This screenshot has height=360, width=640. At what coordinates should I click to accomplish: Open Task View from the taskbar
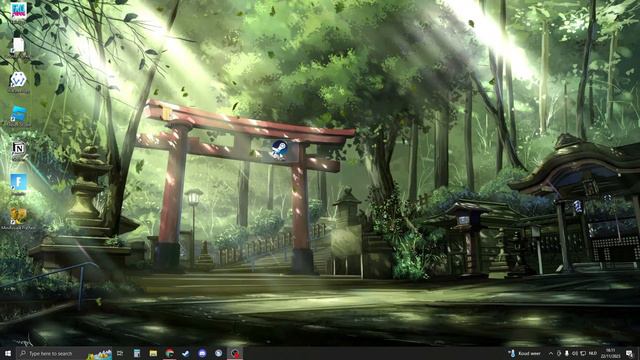click(x=120, y=353)
